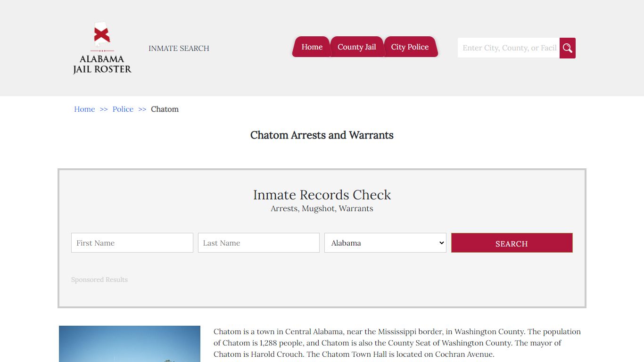Click into the First Name field
The height and width of the screenshot is (362, 644).
(x=132, y=243)
